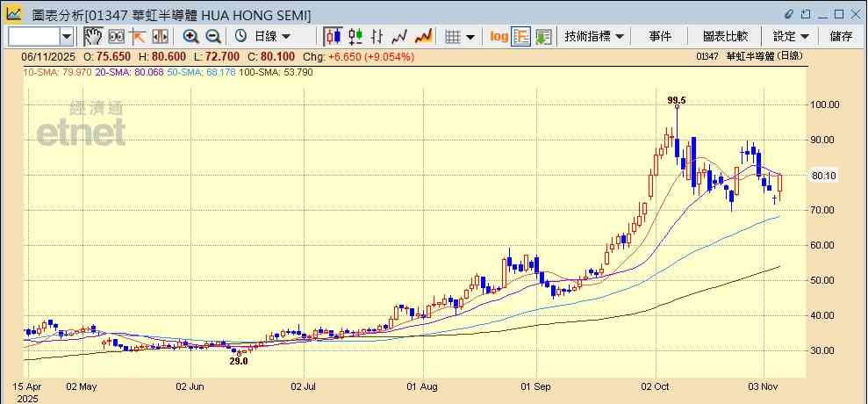Screen dimensions: 868x404
Task: Toggle the data legend display icon
Action: click(521, 36)
